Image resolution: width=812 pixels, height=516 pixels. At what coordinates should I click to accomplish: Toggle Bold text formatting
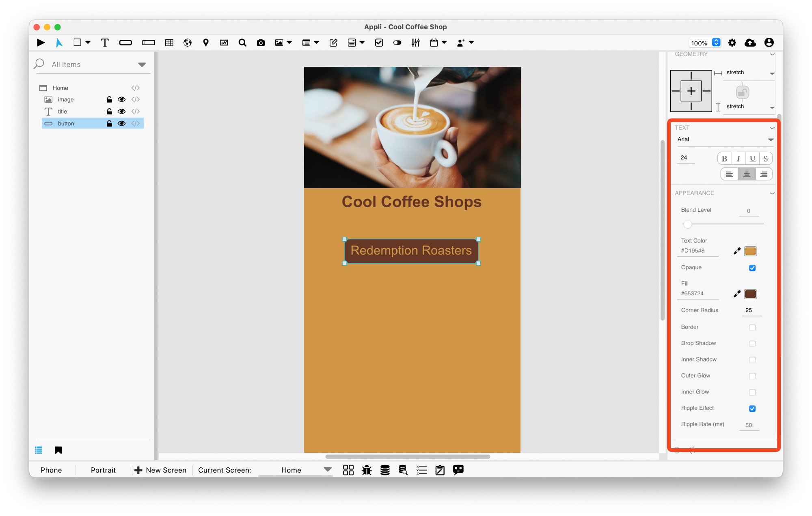[x=724, y=159]
